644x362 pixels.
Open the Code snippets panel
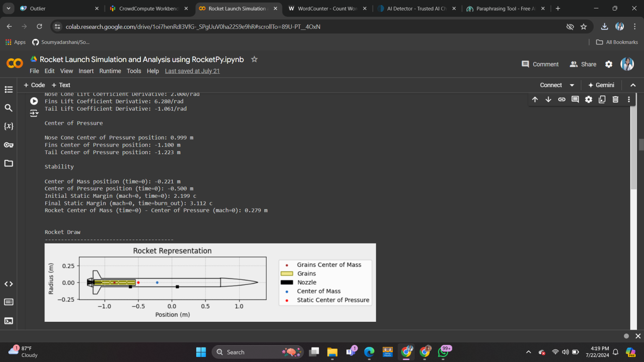click(x=8, y=284)
